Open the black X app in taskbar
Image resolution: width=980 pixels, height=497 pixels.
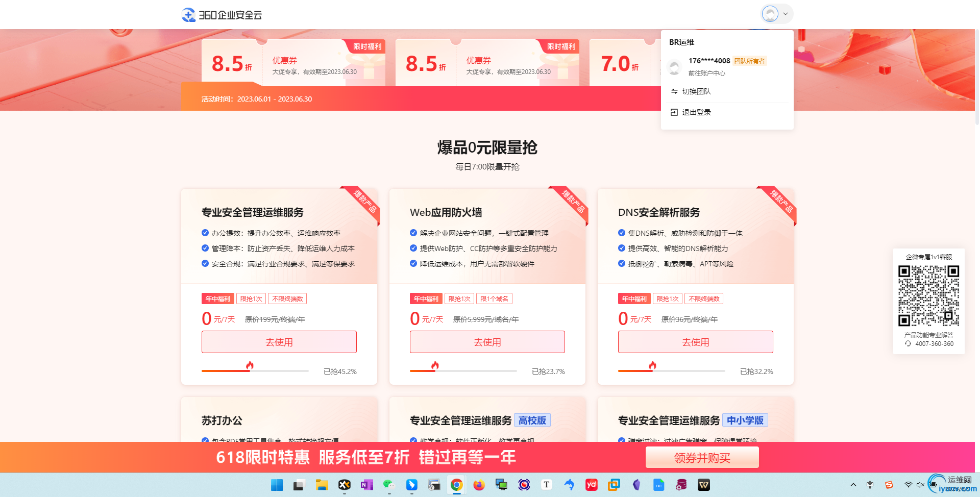point(344,485)
